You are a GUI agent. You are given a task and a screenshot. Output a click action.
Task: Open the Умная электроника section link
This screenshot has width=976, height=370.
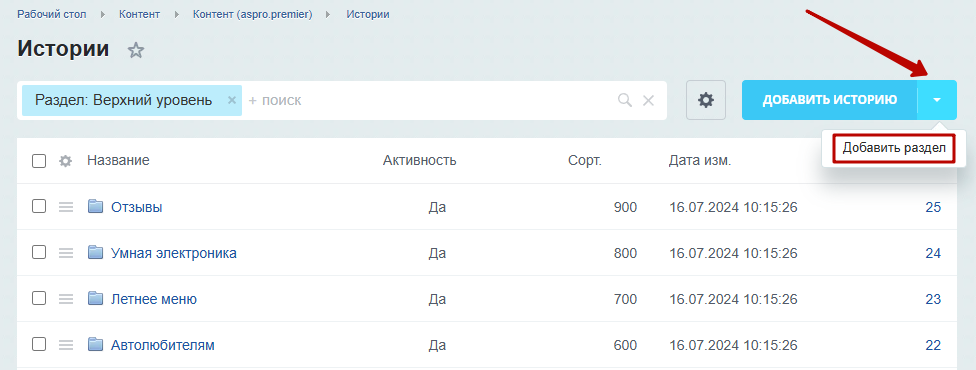point(174,253)
